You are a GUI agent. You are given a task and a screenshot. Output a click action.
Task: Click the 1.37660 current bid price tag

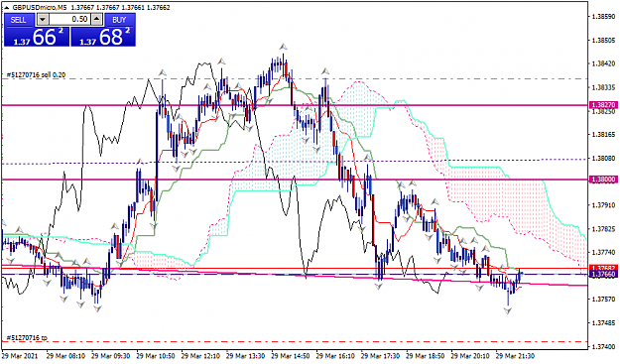(x=603, y=274)
